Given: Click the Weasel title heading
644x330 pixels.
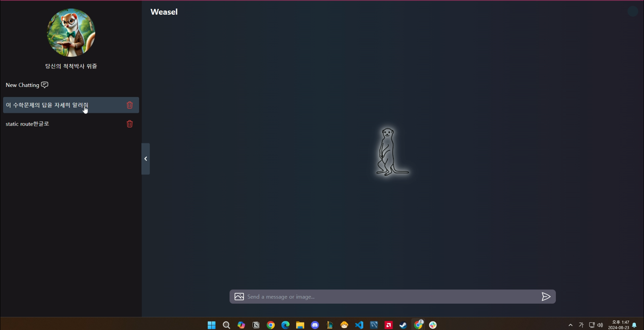Looking at the screenshot, I should point(164,12).
